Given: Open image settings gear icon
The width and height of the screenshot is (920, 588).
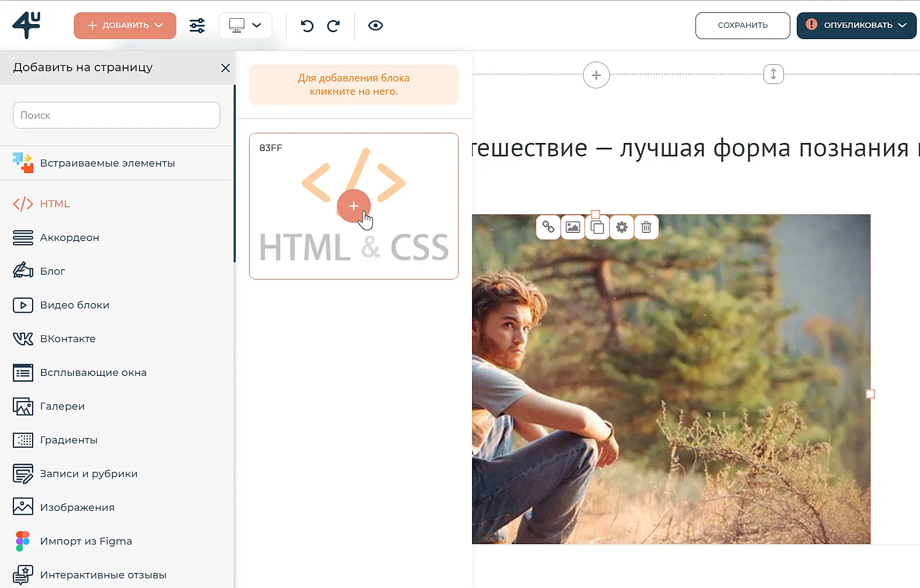Looking at the screenshot, I should [622, 227].
